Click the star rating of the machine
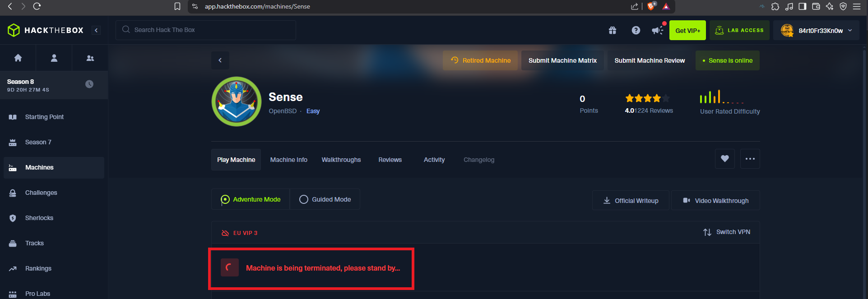 click(x=647, y=98)
